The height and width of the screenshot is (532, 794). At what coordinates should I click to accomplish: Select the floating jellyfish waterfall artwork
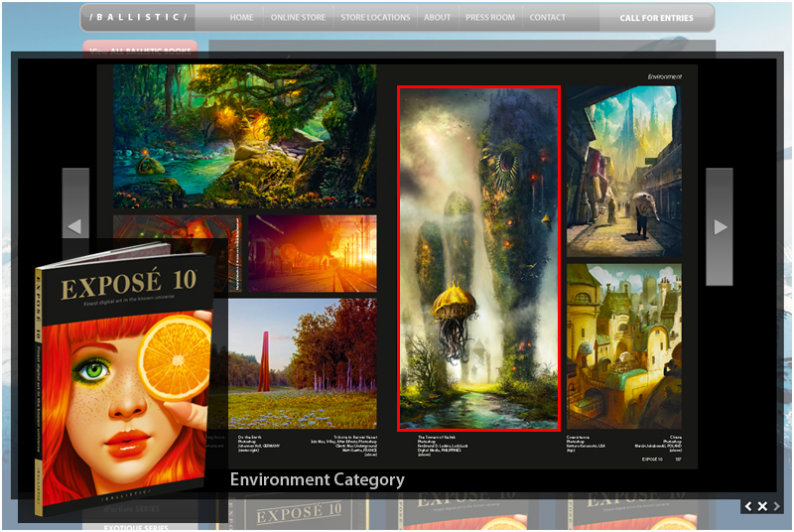pos(479,259)
